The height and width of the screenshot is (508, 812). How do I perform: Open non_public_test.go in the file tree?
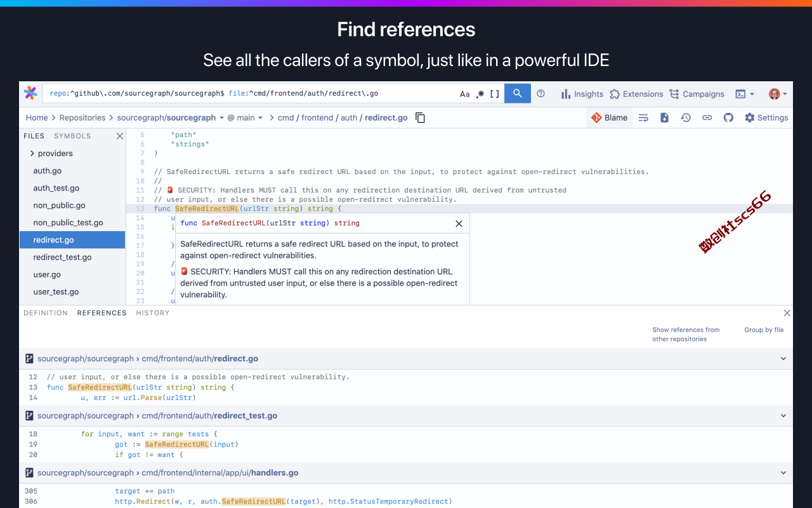[x=68, y=223]
